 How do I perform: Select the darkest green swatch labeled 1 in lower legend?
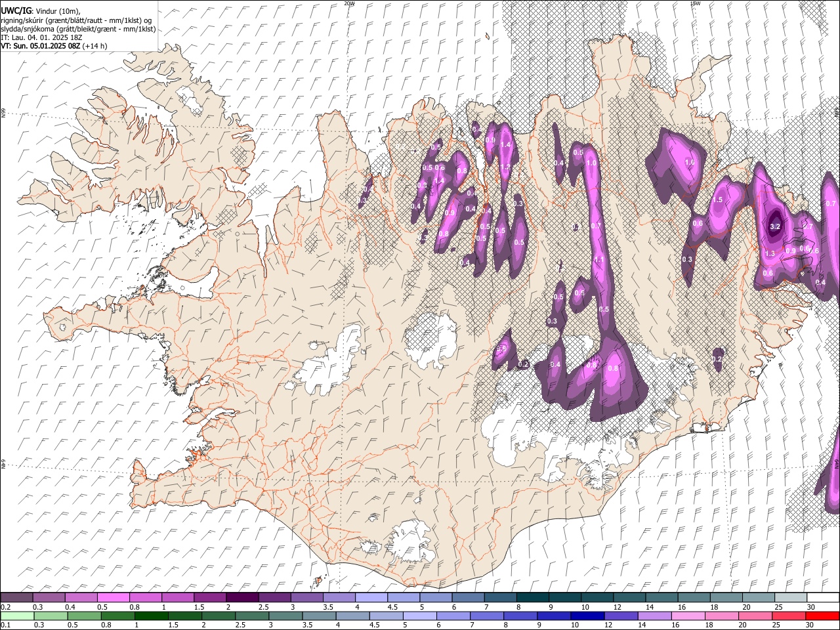click(152, 616)
